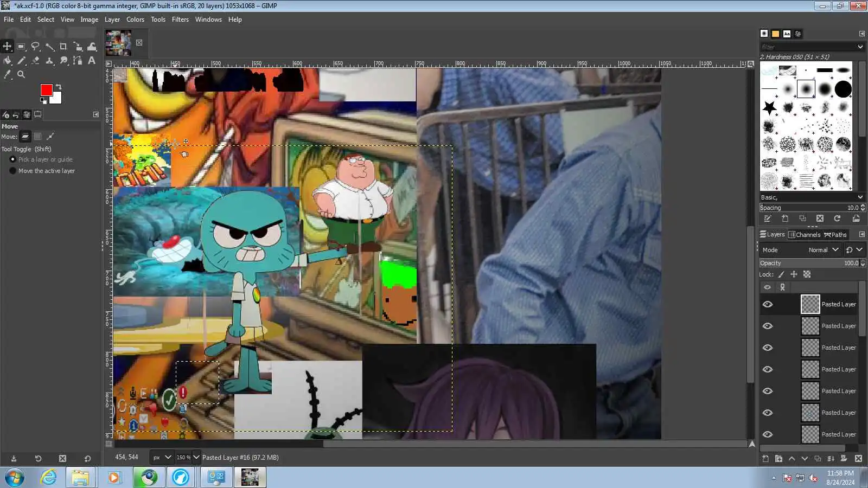
Task: Select the Rectangle Select tool
Action: click(x=21, y=47)
